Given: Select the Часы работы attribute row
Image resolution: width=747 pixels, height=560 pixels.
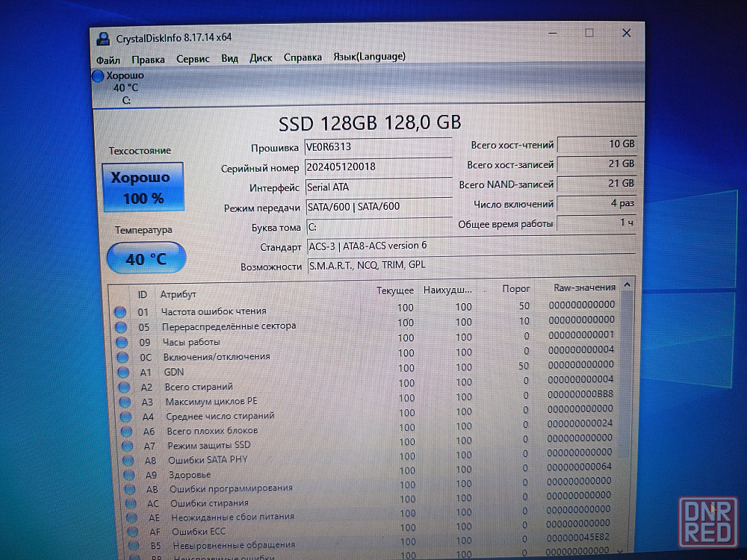Looking at the screenshot, I should pos(366,338).
